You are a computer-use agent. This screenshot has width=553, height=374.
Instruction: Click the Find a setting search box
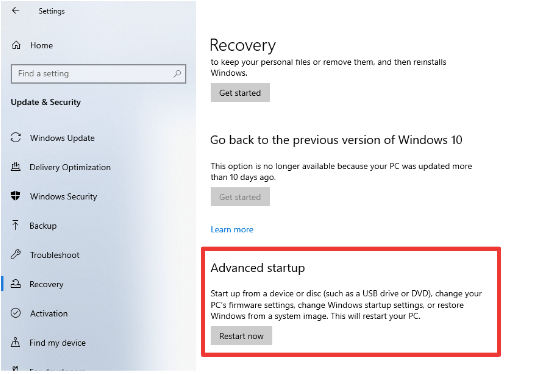(x=98, y=74)
